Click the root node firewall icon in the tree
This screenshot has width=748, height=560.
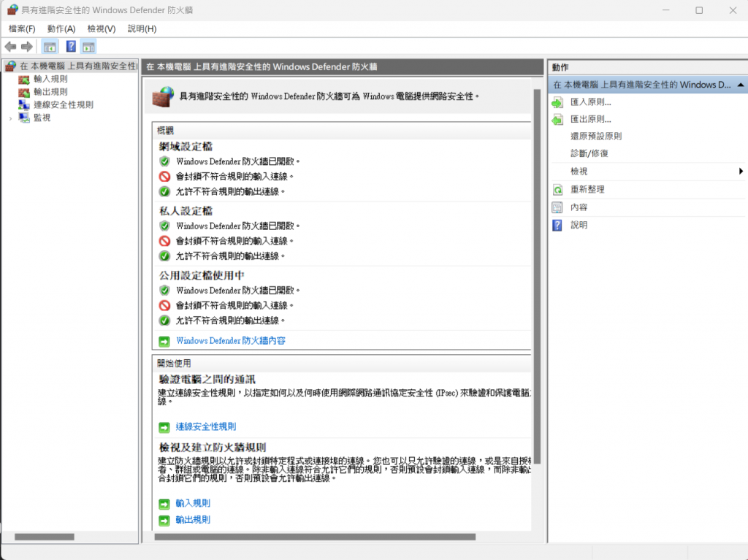pyautogui.click(x=10, y=66)
